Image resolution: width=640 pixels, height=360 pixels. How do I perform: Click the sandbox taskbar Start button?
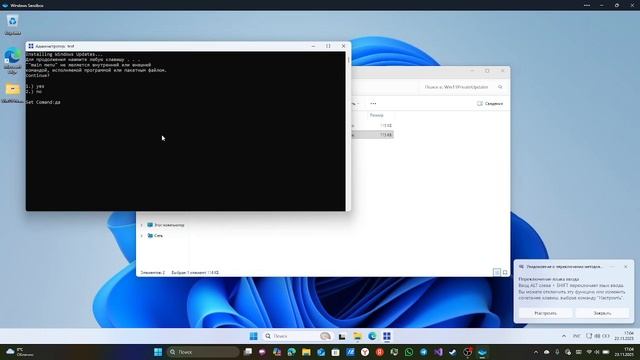(253, 336)
